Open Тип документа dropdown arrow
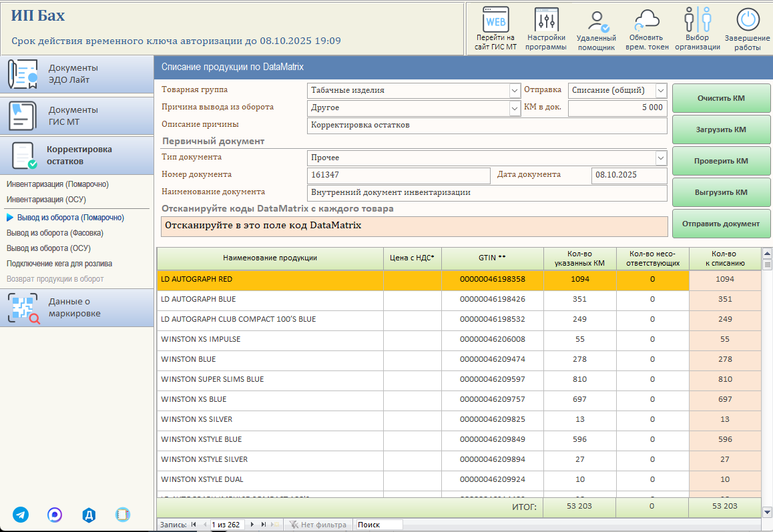The width and height of the screenshot is (773, 532). point(661,158)
